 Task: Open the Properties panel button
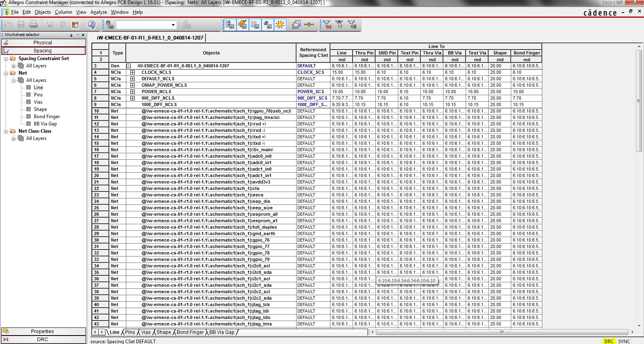click(43, 331)
